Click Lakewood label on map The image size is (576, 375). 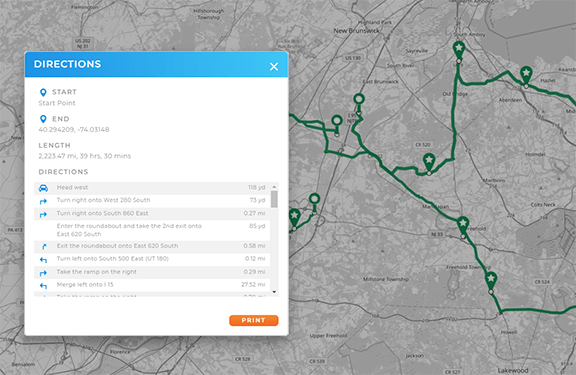pyautogui.click(x=513, y=370)
